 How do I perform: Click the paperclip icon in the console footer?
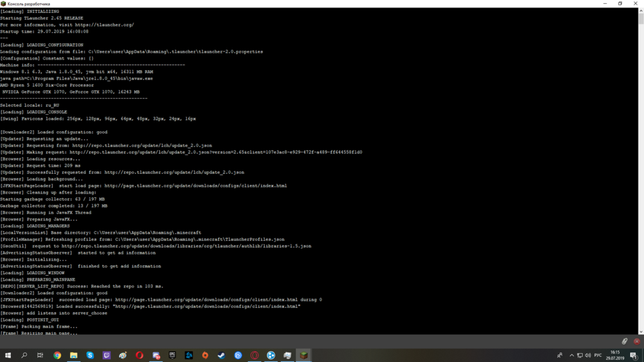[624, 341]
